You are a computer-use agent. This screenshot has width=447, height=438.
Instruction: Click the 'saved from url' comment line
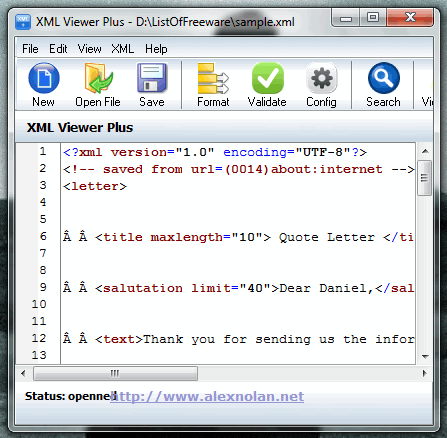click(x=239, y=169)
